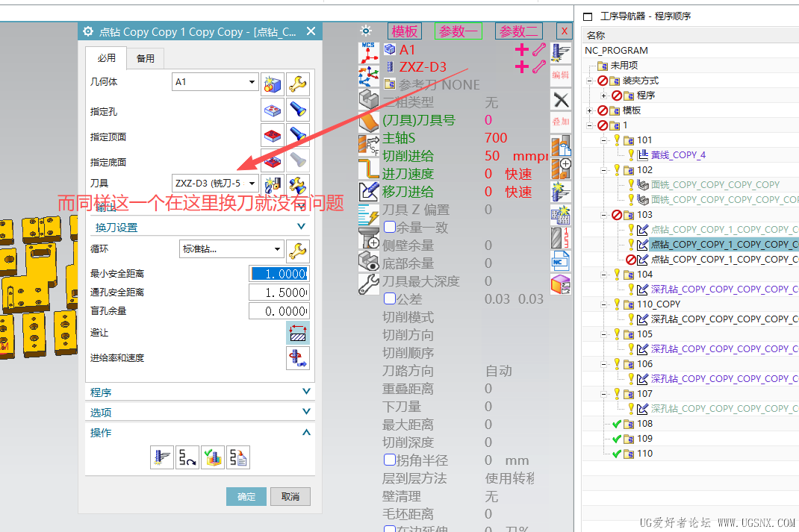Click the 最小安全距离 input field

(x=279, y=274)
